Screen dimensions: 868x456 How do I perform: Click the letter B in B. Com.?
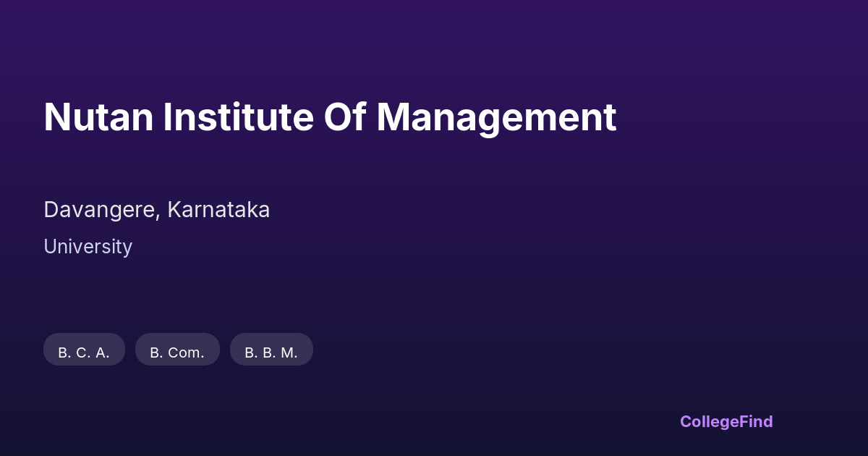pos(155,352)
